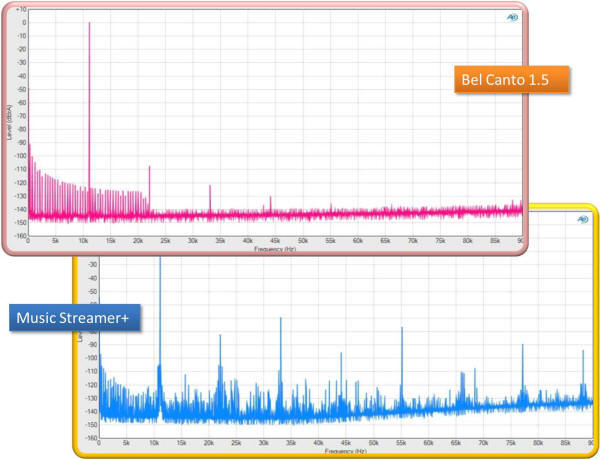Click the AP logo in the blue chart
This screenshot has height=459, width=600.
coord(582,219)
